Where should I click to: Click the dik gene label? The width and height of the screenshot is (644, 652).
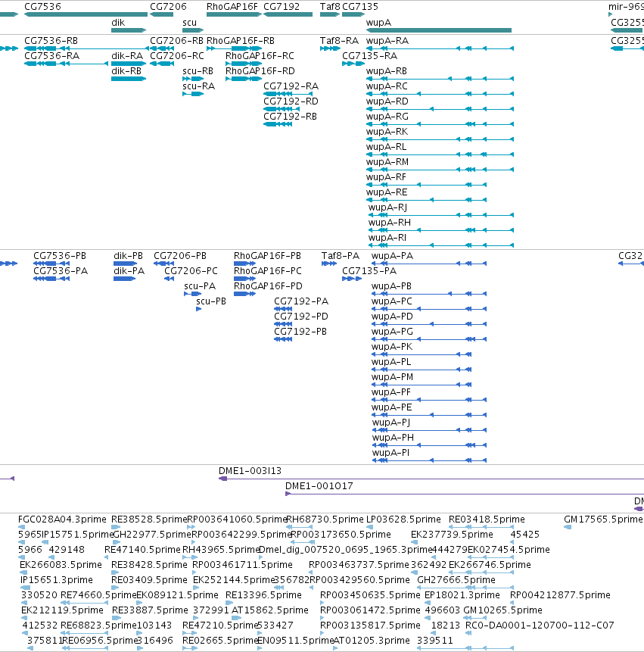(x=118, y=23)
